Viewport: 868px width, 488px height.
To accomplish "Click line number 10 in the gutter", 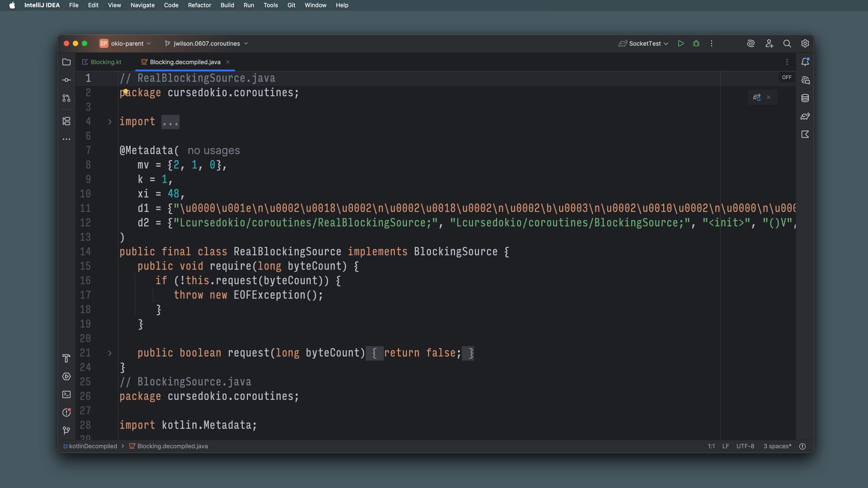I will pyautogui.click(x=85, y=194).
